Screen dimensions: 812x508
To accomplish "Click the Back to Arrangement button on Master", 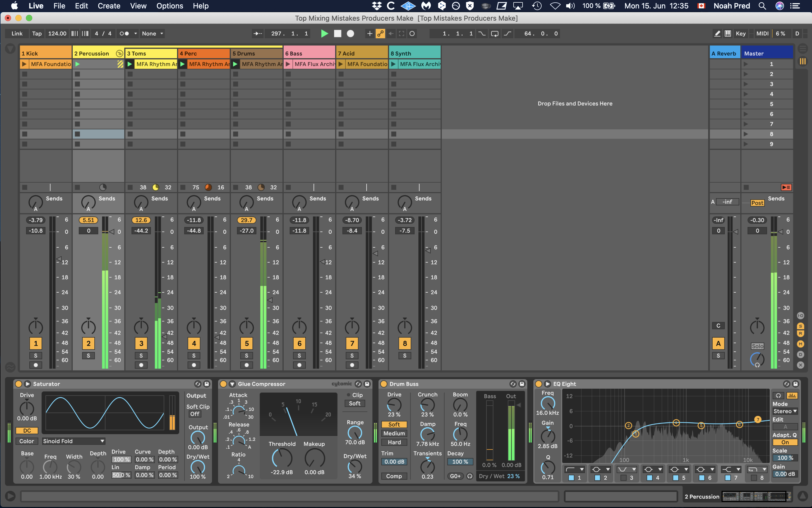I will coord(786,187).
